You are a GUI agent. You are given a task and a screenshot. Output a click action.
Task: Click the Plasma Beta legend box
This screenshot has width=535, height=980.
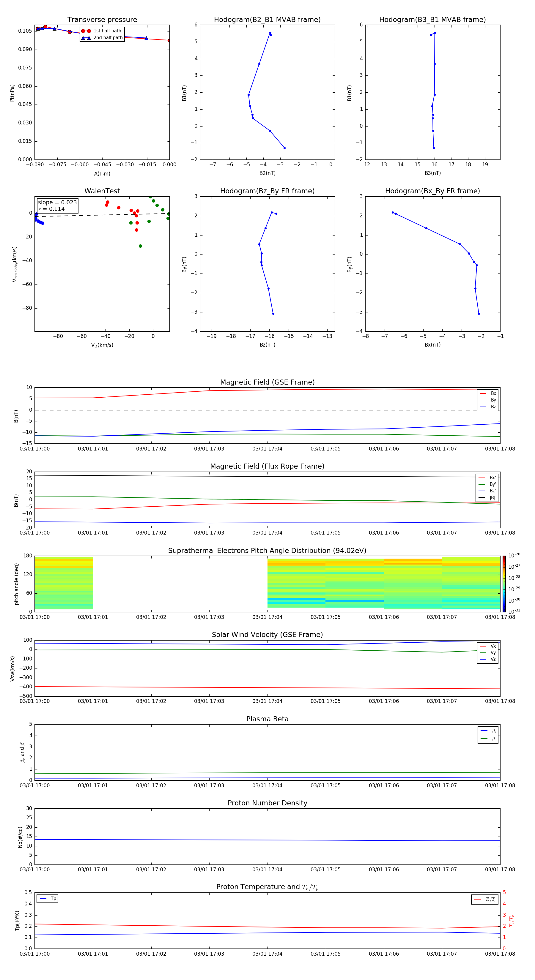point(488,735)
